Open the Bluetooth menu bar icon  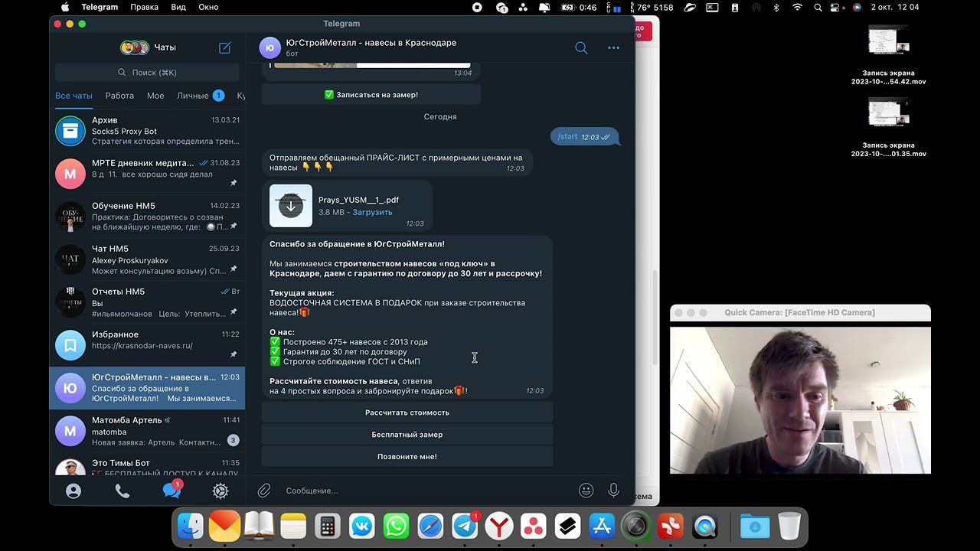[776, 7]
